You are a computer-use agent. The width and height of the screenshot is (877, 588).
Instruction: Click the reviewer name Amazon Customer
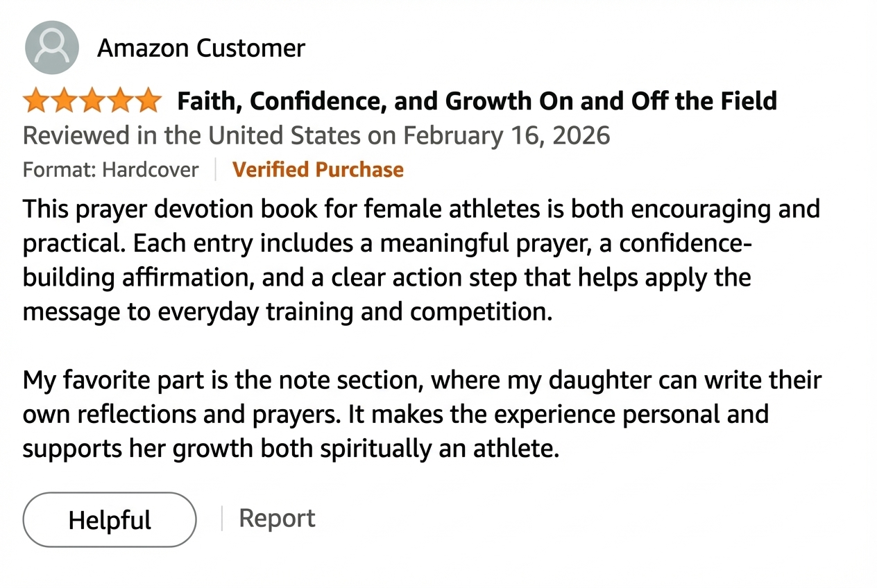(x=201, y=47)
